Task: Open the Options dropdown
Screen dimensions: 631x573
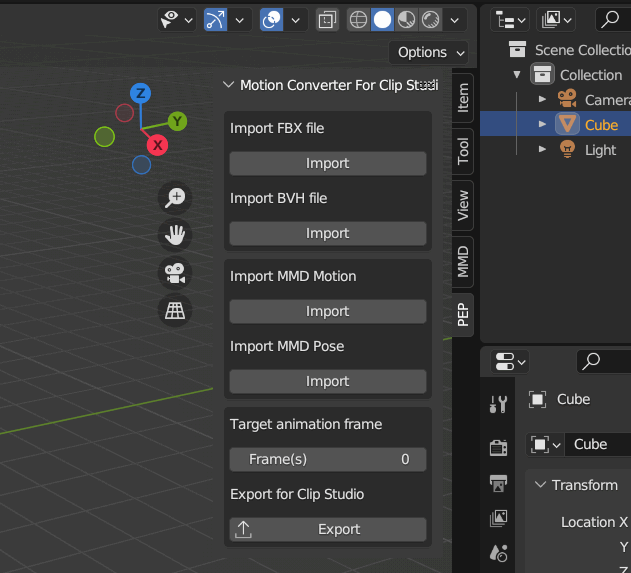Action: tap(429, 52)
